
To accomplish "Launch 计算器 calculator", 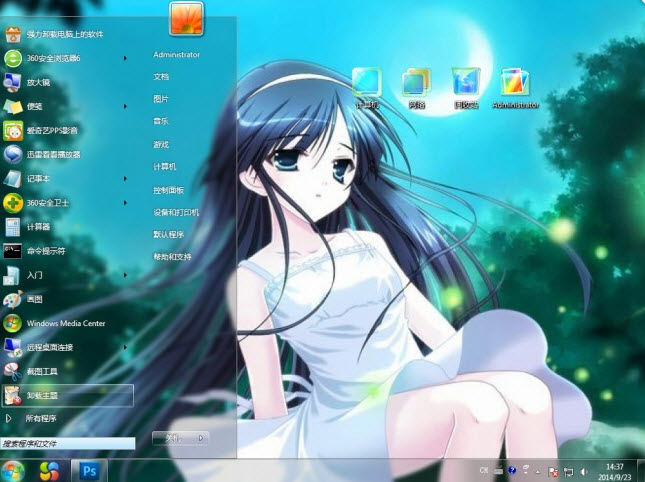I will [40, 226].
